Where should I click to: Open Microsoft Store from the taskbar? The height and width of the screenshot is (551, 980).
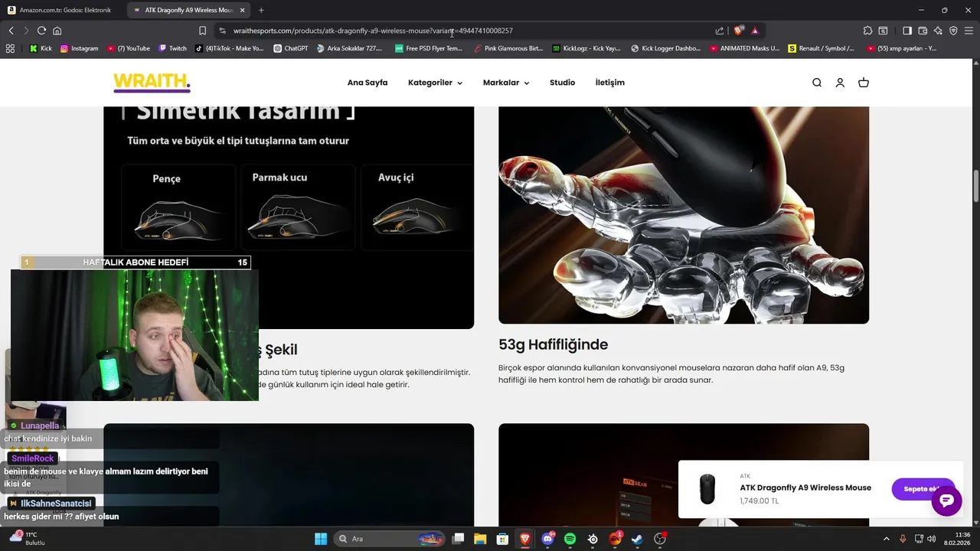coord(502,539)
